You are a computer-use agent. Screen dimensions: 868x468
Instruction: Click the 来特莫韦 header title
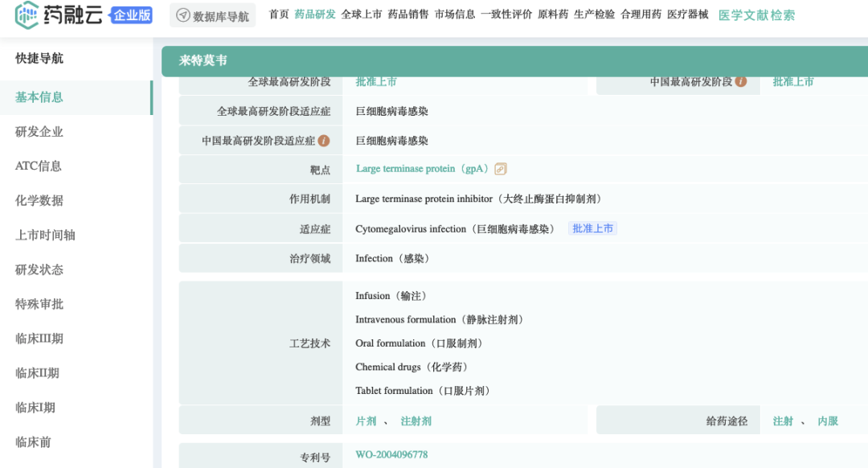(x=203, y=60)
